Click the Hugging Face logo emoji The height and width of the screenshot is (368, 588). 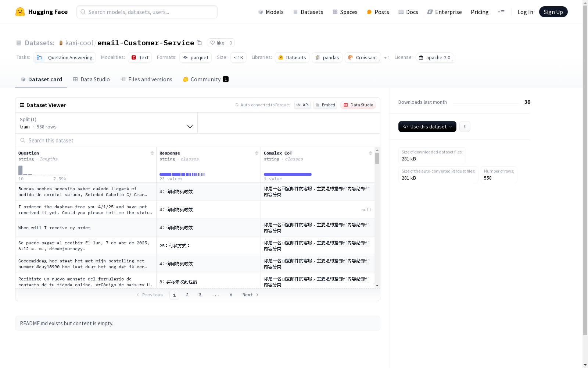pyautogui.click(x=20, y=12)
